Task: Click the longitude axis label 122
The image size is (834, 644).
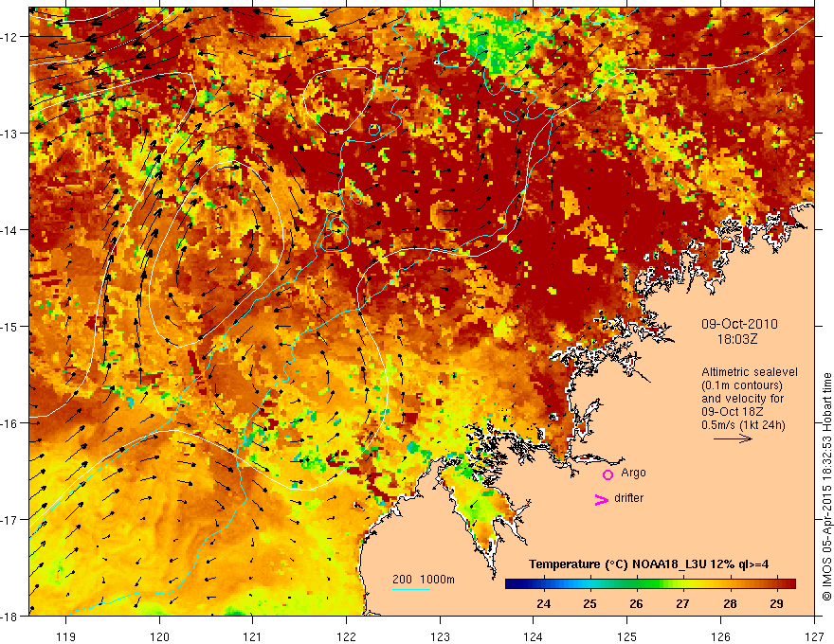Action: pos(346,636)
